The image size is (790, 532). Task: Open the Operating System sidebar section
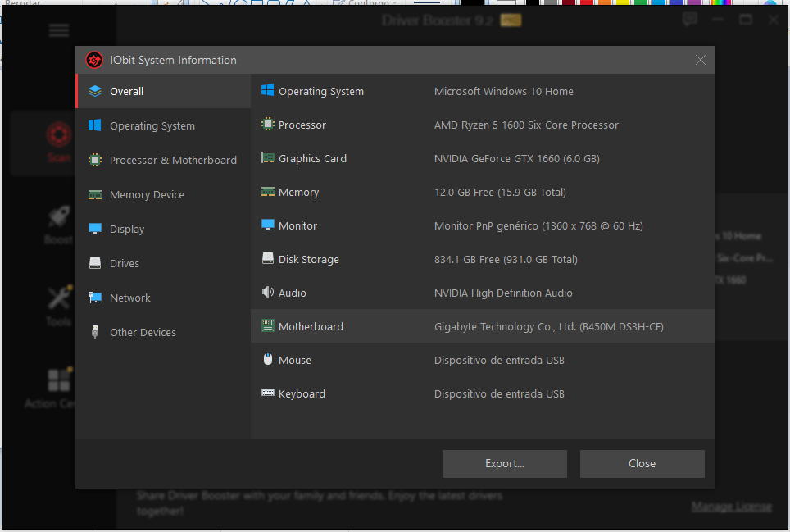click(163, 125)
